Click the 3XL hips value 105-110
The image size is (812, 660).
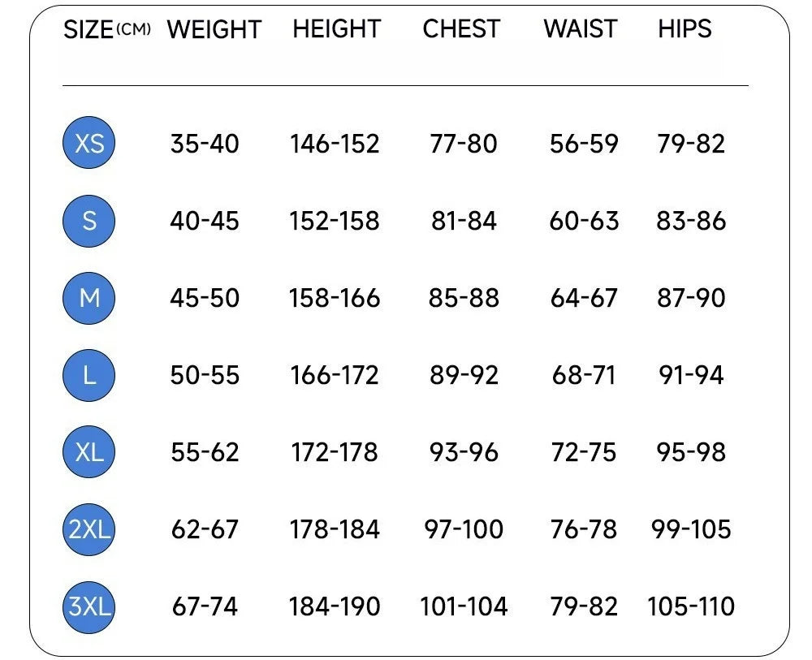point(691,606)
